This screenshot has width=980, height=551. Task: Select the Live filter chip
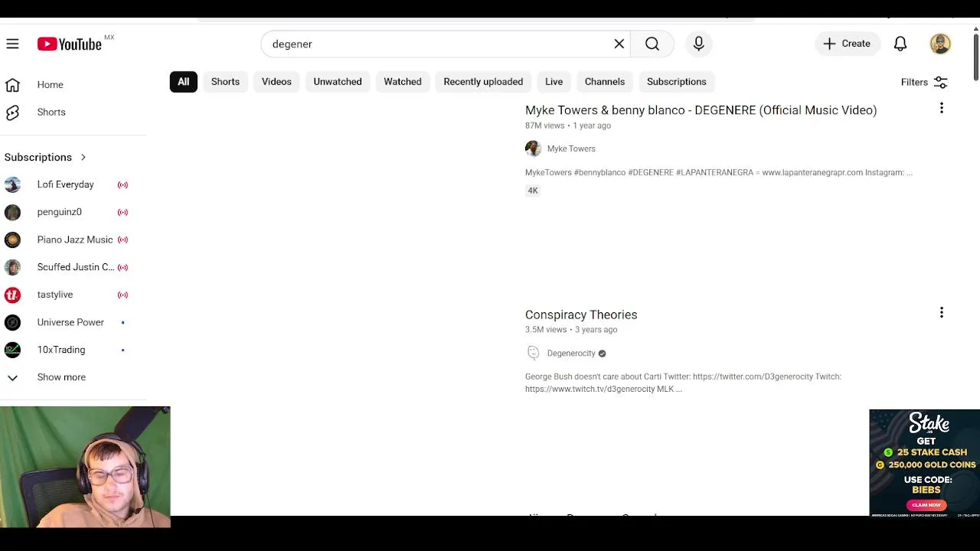(554, 82)
